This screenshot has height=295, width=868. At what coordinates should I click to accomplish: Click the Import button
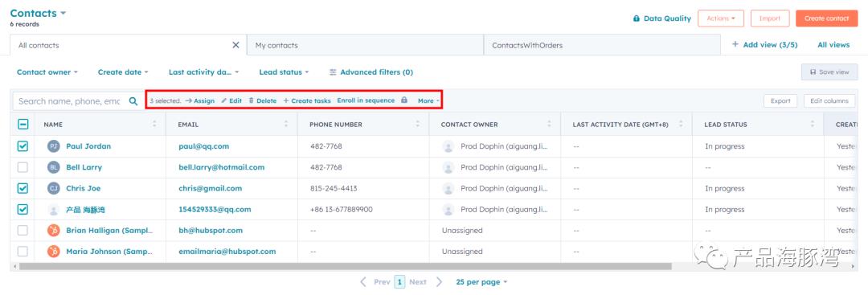[x=769, y=18]
